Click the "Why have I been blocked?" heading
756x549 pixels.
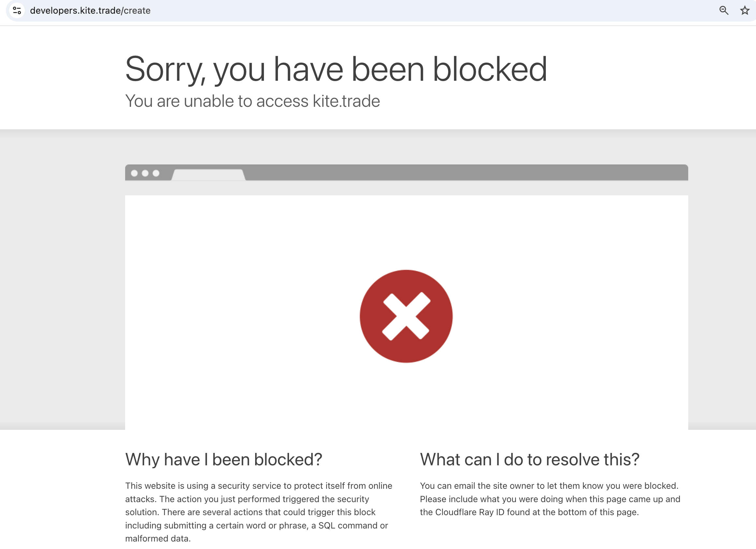[224, 459]
